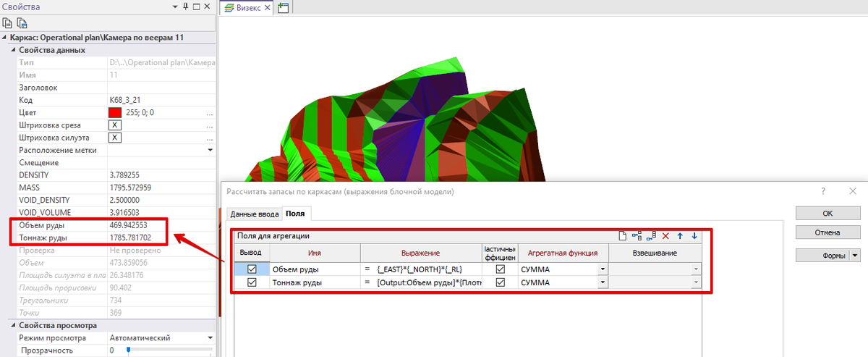Click the Агрегатная функция column header
This screenshot has width=868, height=357.
click(563, 253)
